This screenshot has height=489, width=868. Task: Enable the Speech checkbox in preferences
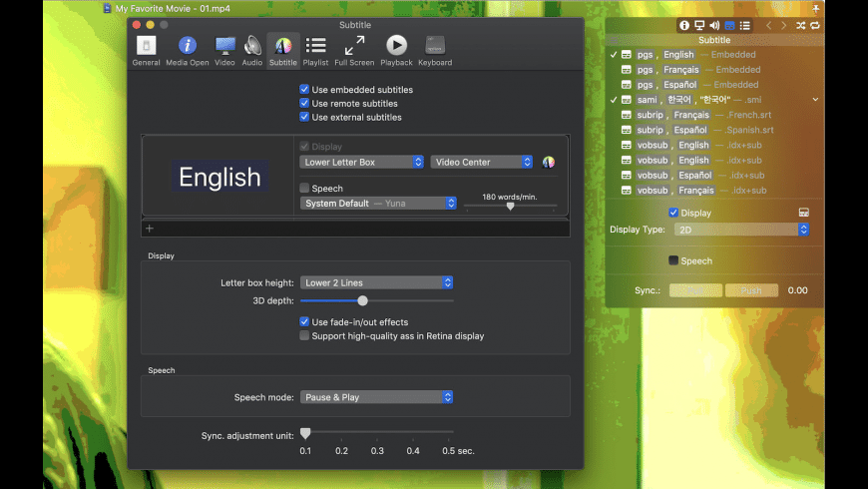coord(304,188)
